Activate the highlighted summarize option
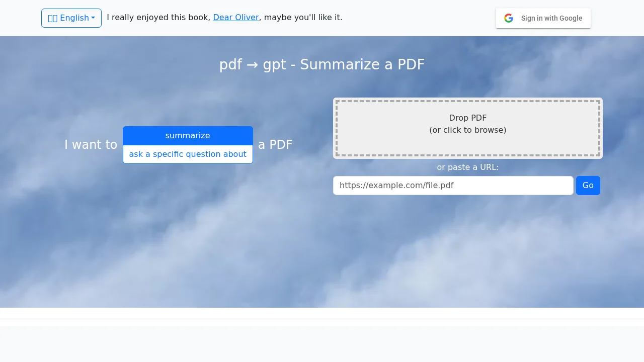 point(188,135)
